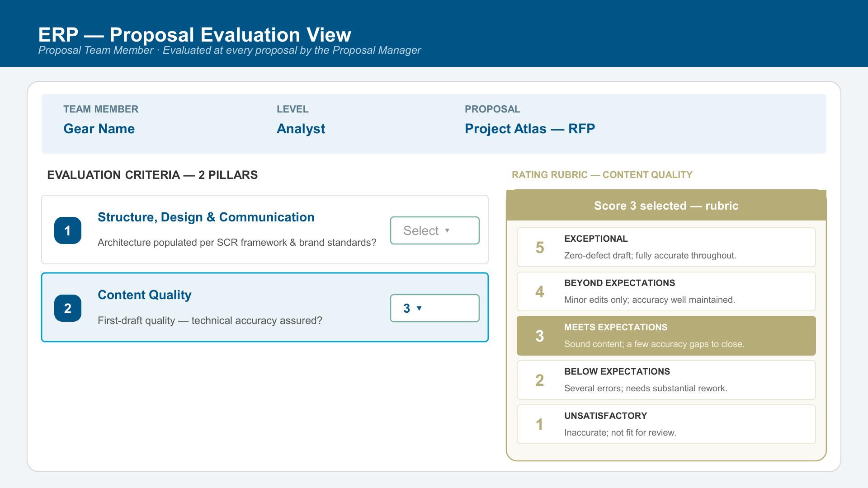The image size is (868, 488).
Task: Click 'Evaluation Criteria — 2 Pillars' heading
Action: pyautogui.click(x=152, y=175)
